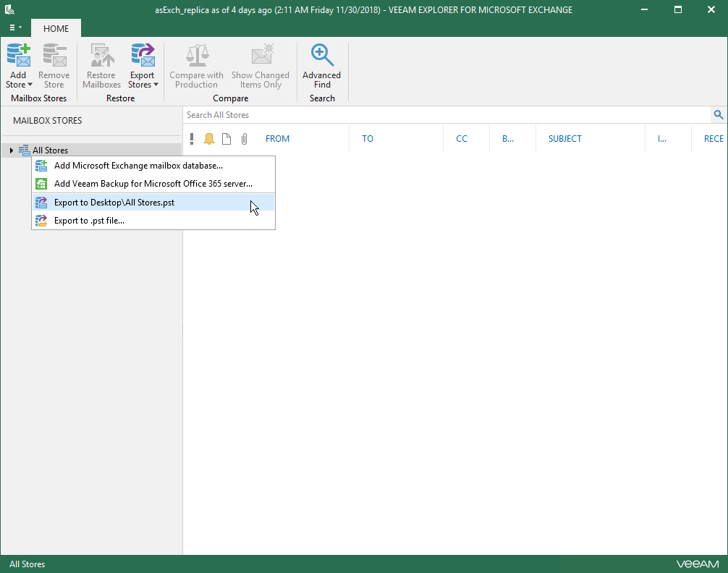728x573 pixels.
Task: Click the Export Stores ribbon icon
Action: coord(142,55)
